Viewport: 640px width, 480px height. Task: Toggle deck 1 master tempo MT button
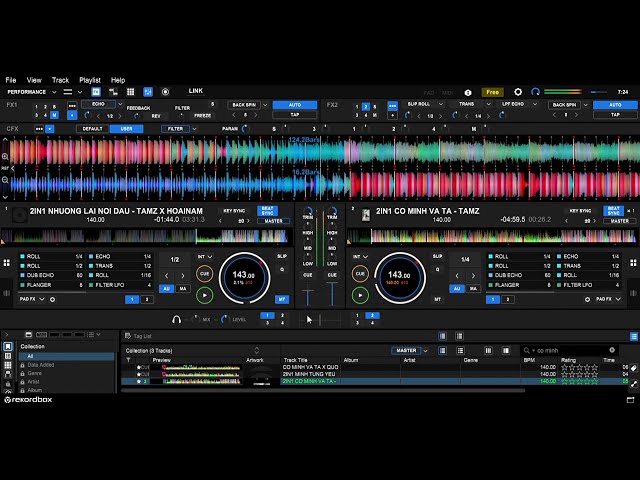point(282,299)
